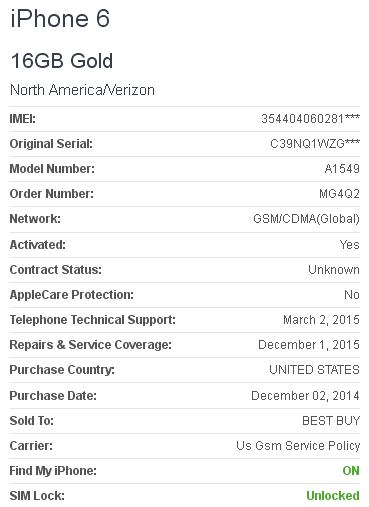Select the December 02, 2014 purchase date

(305, 396)
